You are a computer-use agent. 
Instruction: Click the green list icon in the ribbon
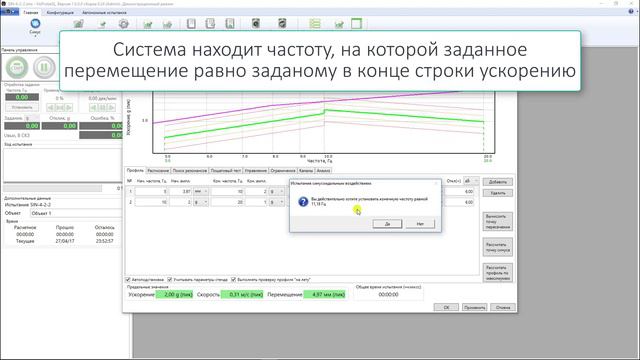coord(315,24)
